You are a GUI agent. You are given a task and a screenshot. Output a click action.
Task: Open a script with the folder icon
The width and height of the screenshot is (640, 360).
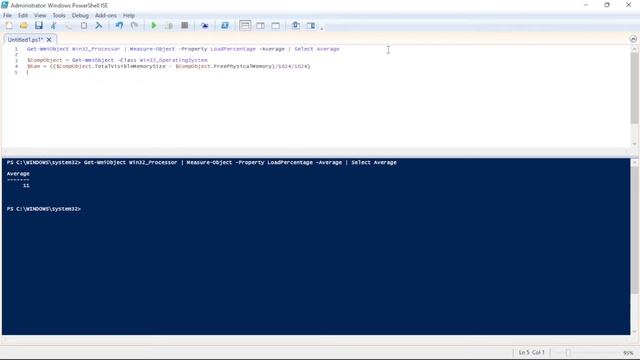pyautogui.click(x=24, y=25)
